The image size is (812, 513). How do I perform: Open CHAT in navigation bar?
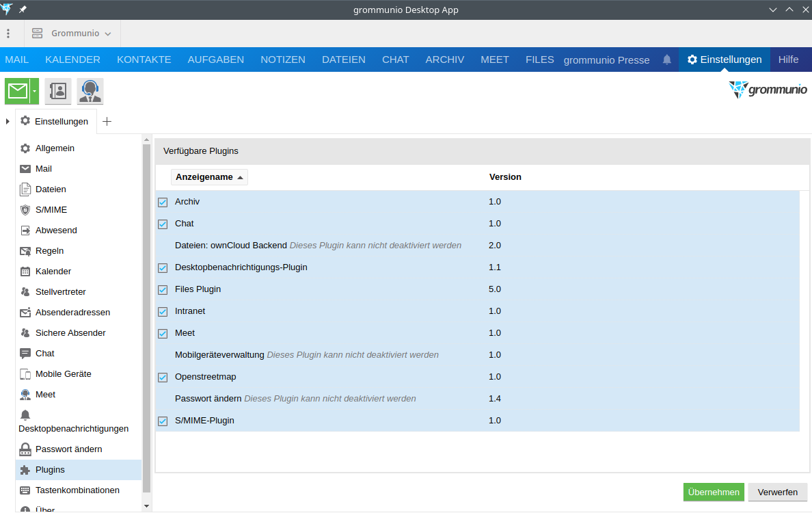pos(395,60)
